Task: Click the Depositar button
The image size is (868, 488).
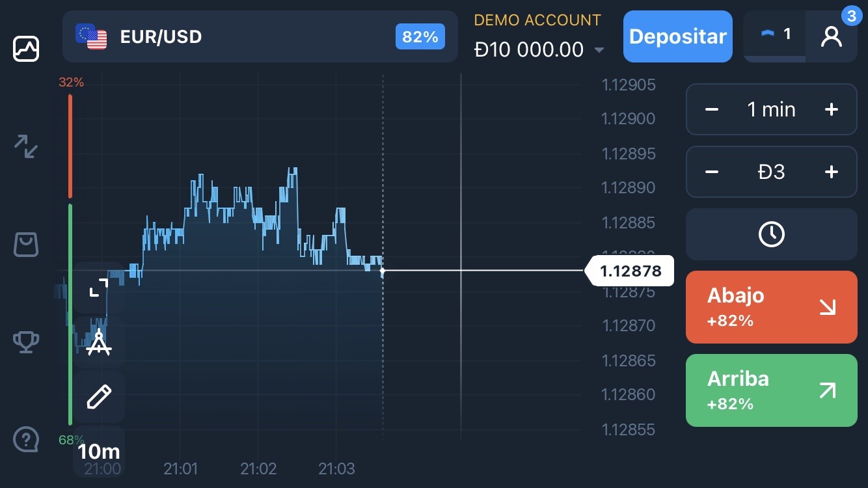Action: coord(678,36)
